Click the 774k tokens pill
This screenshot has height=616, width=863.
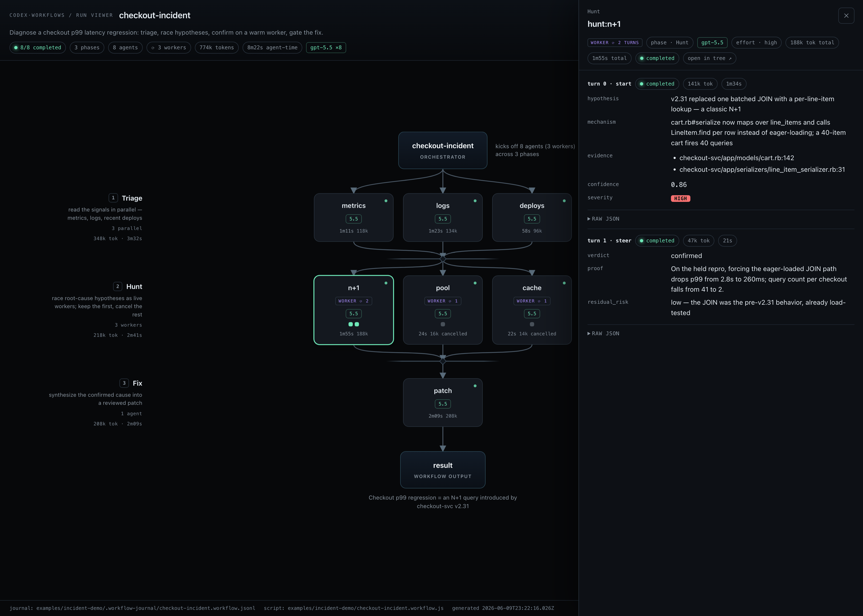click(x=217, y=47)
